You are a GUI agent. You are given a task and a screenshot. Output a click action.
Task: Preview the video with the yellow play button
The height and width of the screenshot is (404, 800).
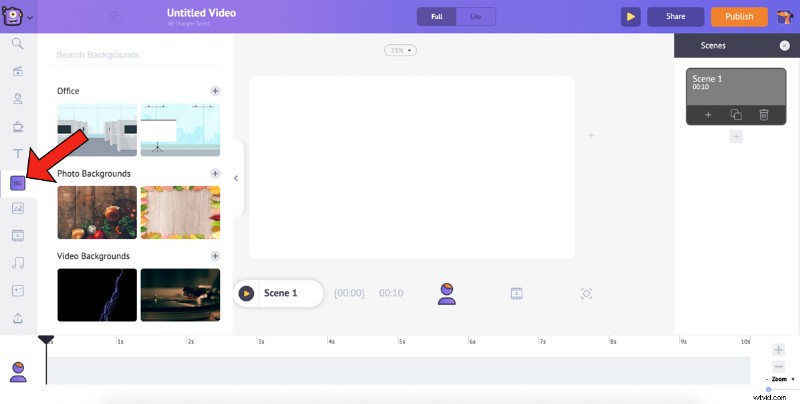click(631, 17)
